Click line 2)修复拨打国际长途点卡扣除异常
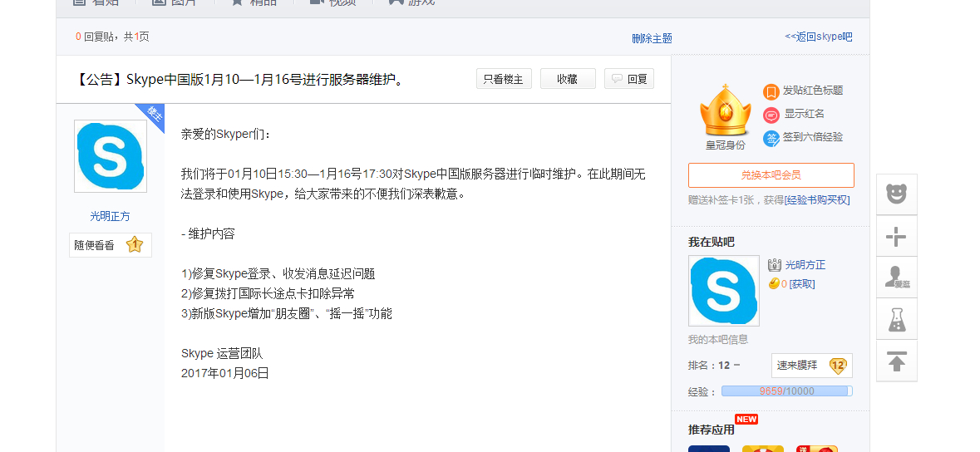This screenshot has height=452, width=980. click(268, 294)
